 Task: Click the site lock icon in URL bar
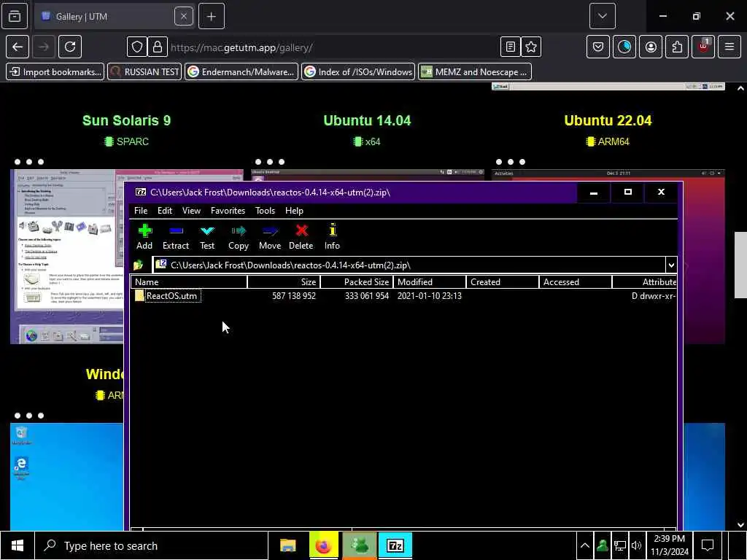coord(158,47)
